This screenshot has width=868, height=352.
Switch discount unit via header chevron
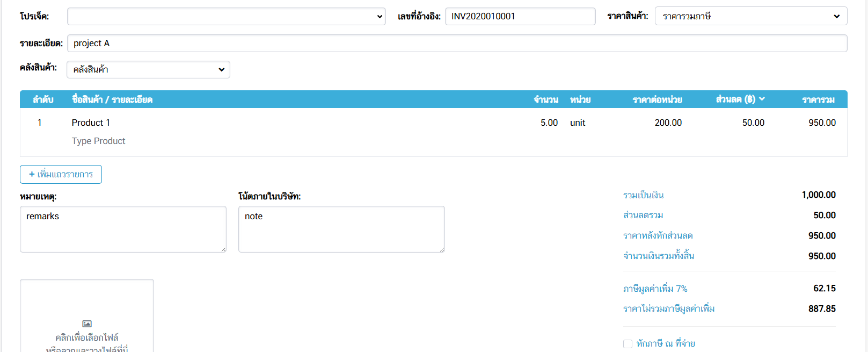pyautogui.click(x=762, y=99)
